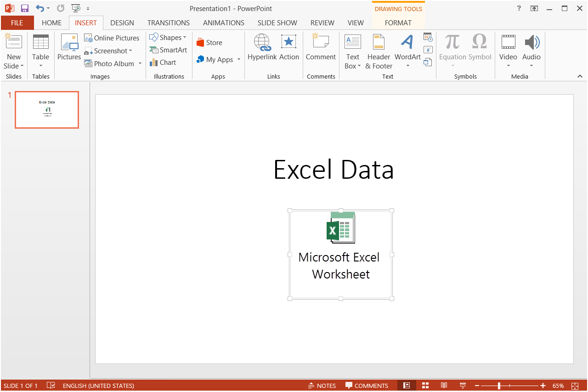Screen dimensions: 588x392
Task: Switch to Reading View
Action: coord(444,386)
